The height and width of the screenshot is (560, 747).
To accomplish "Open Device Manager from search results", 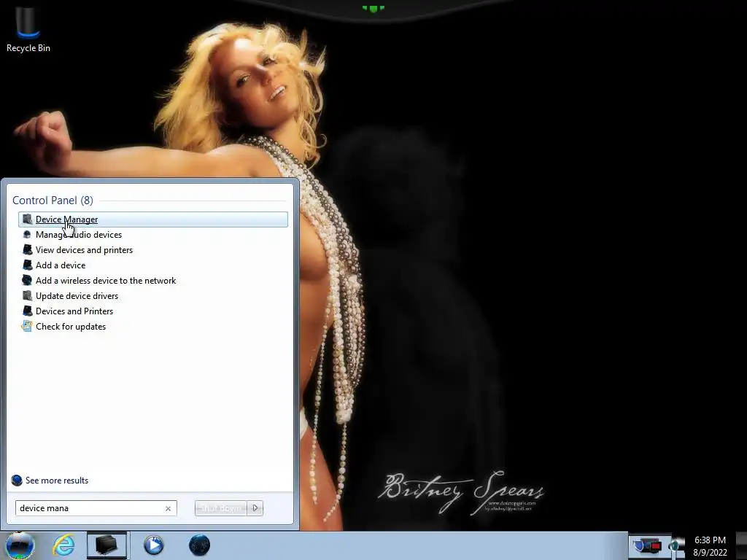I will [153, 219].
